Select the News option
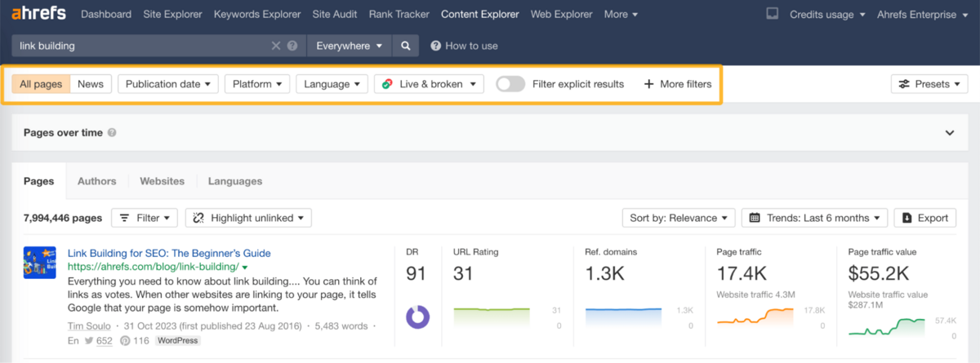The width and height of the screenshot is (980, 363). [x=91, y=84]
